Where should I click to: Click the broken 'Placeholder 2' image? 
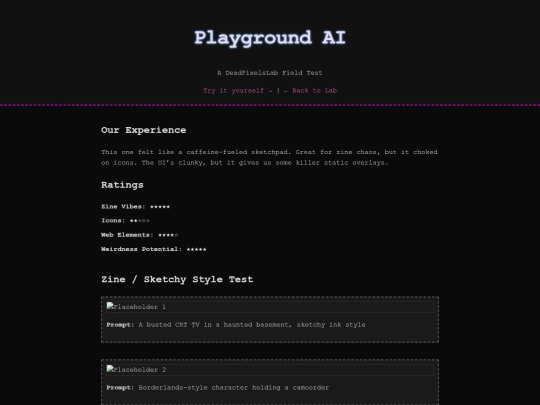click(x=270, y=370)
